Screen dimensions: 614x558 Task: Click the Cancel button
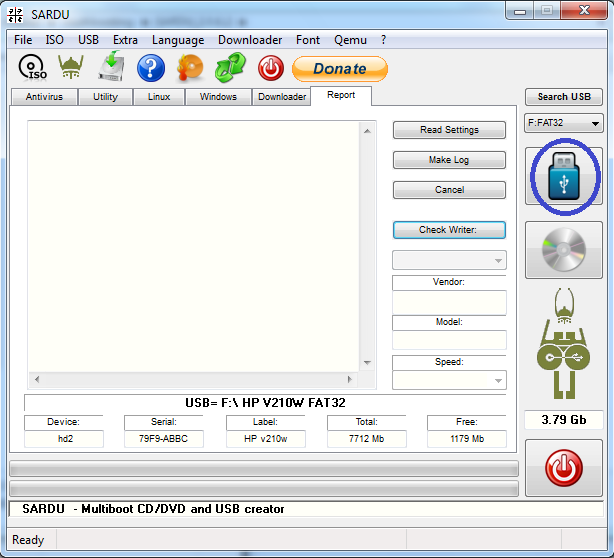tap(449, 190)
